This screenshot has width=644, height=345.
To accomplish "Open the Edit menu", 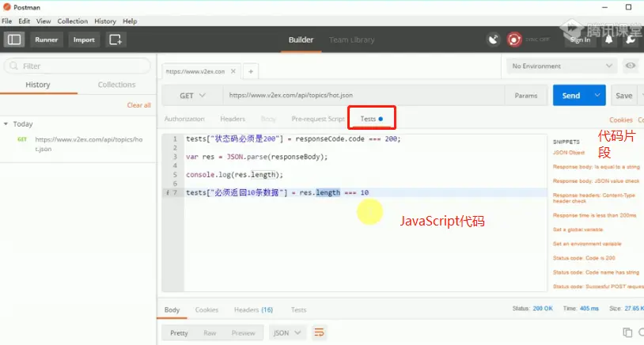I will pos(25,21).
